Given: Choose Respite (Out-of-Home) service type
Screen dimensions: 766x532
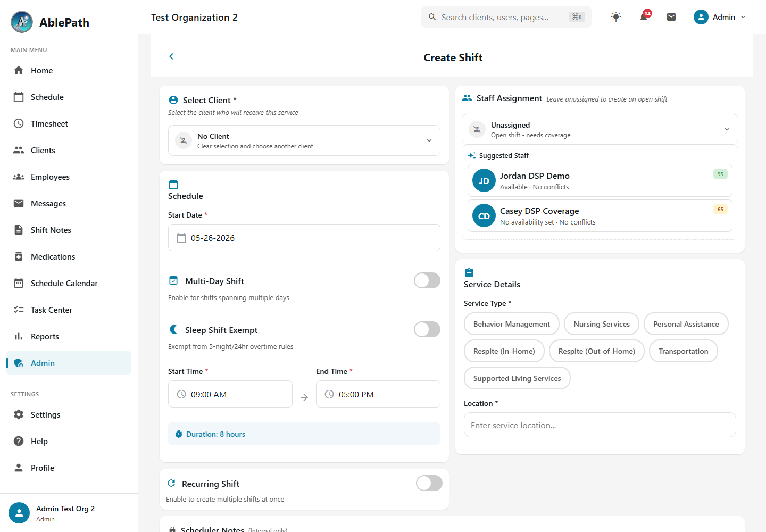Looking at the screenshot, I should (x=597, y=351).
